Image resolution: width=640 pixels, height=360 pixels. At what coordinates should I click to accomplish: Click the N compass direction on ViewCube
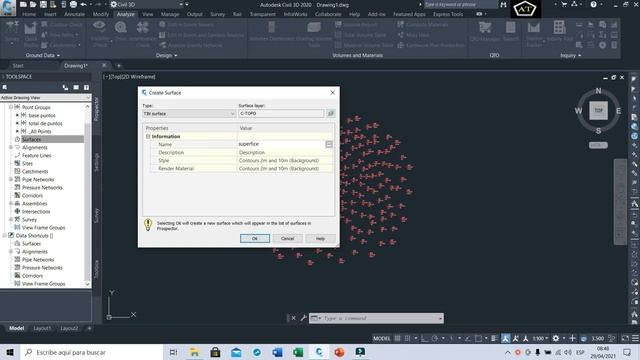coord(598,91)
